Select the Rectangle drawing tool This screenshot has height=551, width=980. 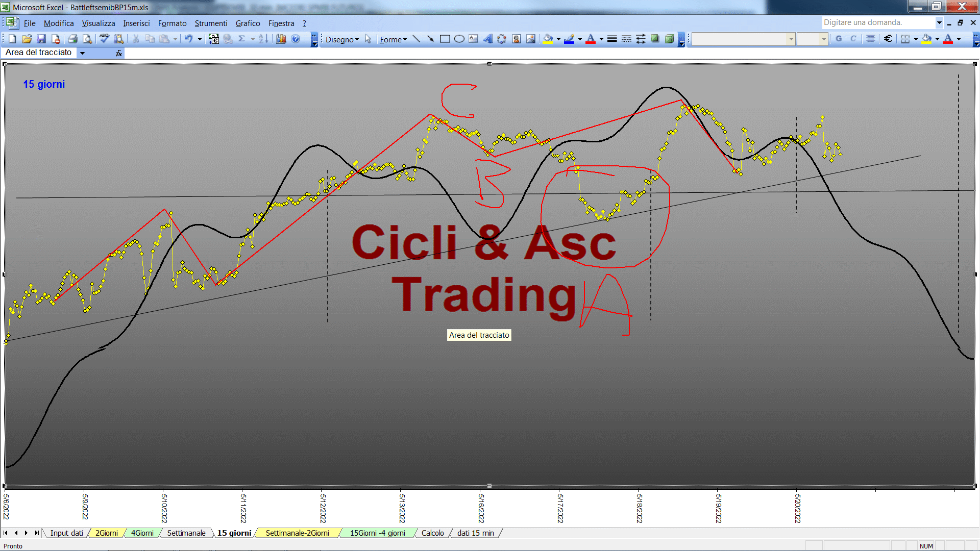coord(445,39)
